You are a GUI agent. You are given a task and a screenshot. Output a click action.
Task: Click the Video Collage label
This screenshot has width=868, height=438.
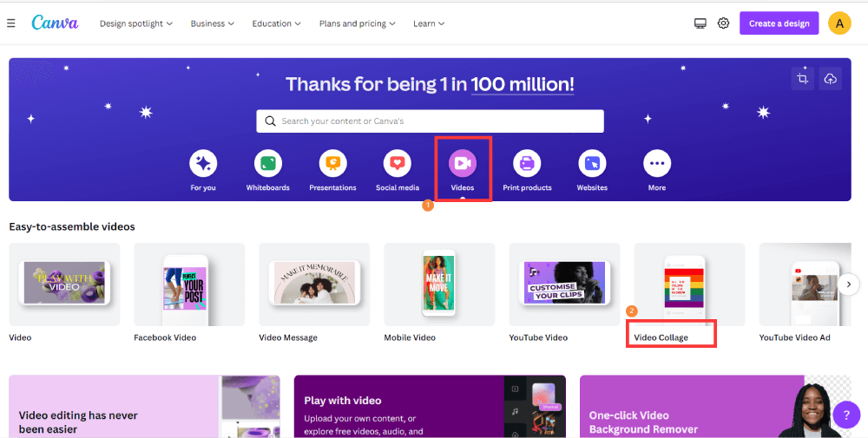coord(661,337)
